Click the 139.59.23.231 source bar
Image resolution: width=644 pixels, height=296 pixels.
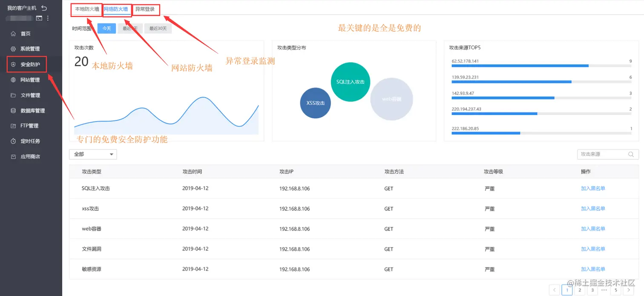(541, 82)
